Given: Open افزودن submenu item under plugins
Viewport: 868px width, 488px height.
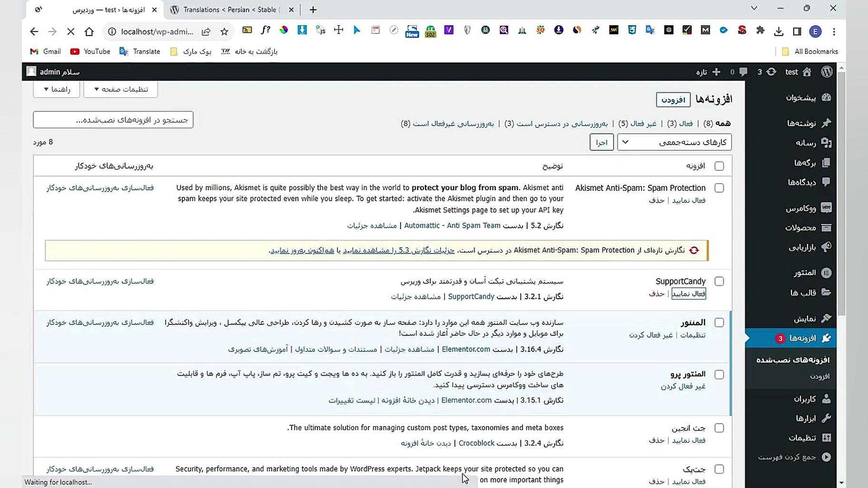Looking at the screenshot, I should tap(820, 376).
